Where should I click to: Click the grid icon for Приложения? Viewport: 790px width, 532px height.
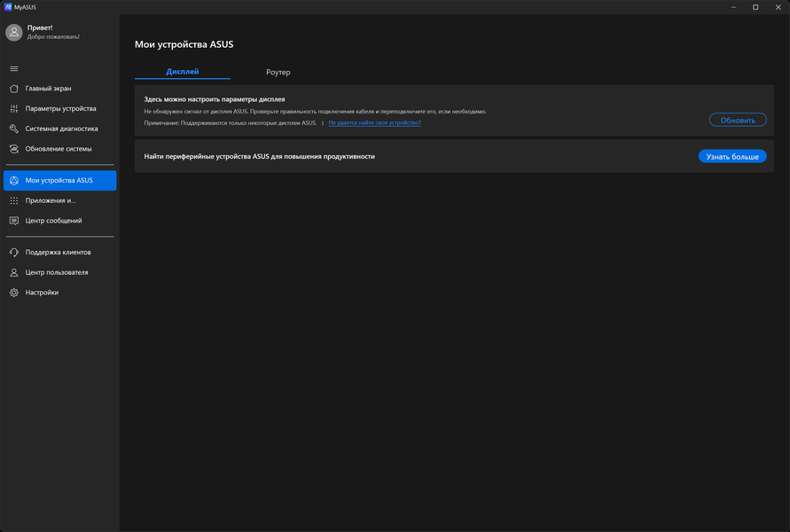pyautogui.click(x=14, y=200)
